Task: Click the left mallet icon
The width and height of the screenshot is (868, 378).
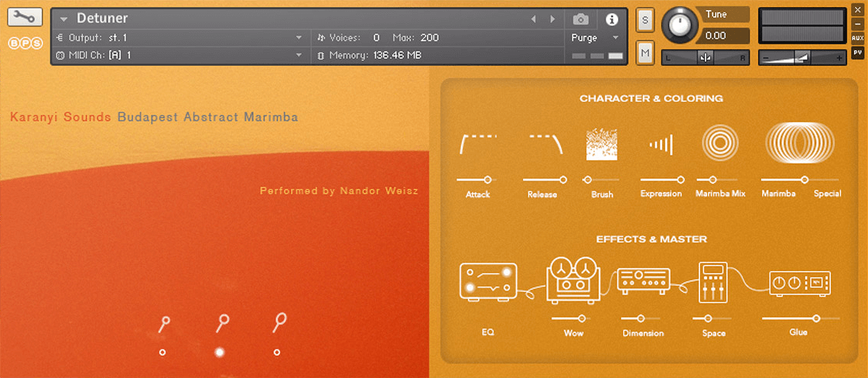Action: pyautogui.click(x=164, y=325)
